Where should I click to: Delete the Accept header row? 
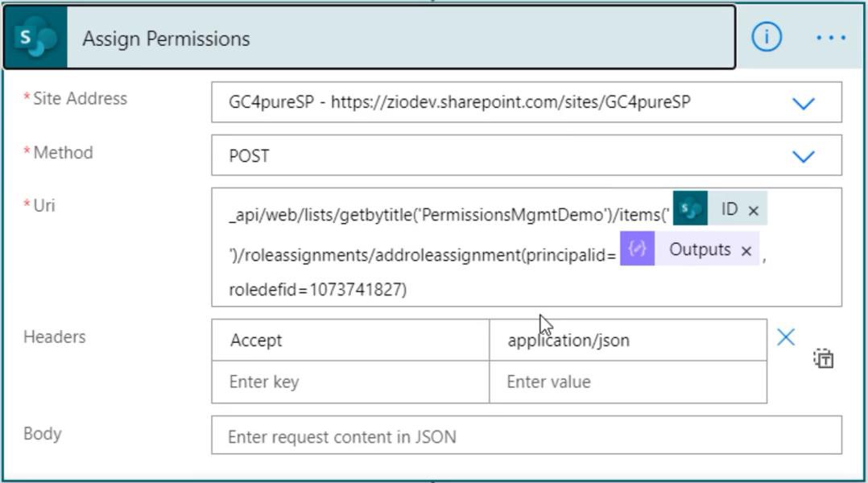(x=786, y=337)
